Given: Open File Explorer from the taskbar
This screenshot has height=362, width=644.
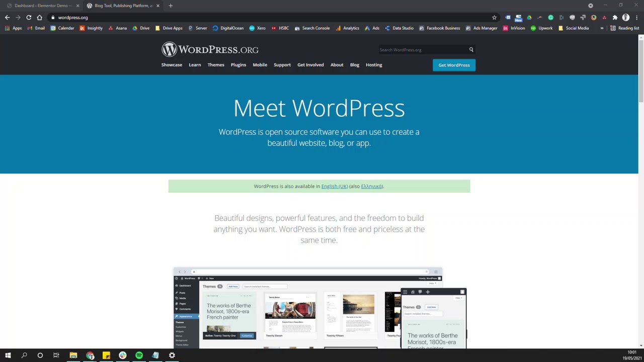Looking at the screenshot, I should click(73, 355).
